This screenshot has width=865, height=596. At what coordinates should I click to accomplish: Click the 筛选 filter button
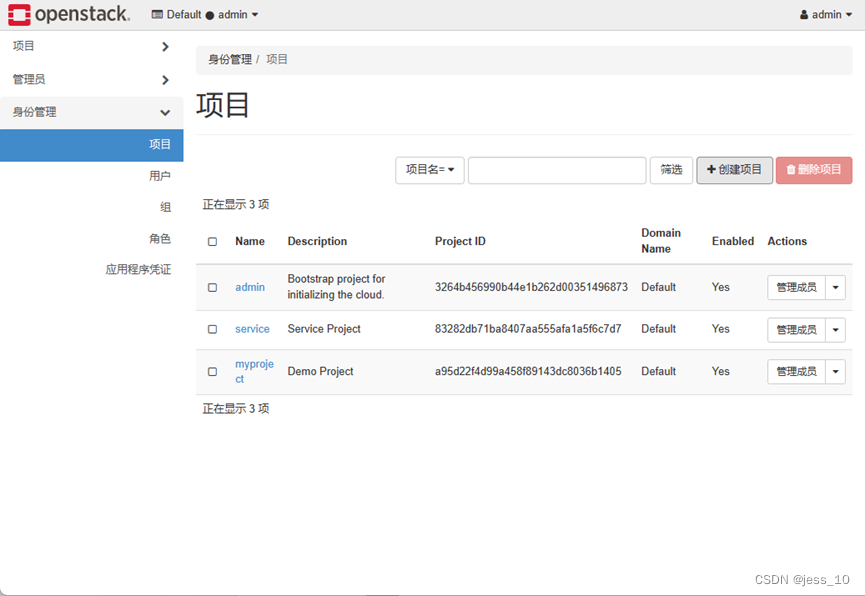point(671,170)
